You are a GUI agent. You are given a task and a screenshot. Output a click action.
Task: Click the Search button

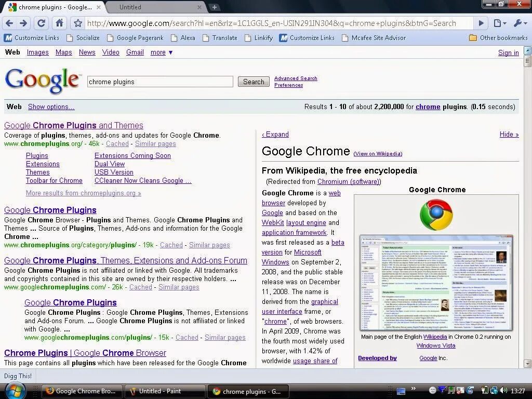[x=254, y=82]
